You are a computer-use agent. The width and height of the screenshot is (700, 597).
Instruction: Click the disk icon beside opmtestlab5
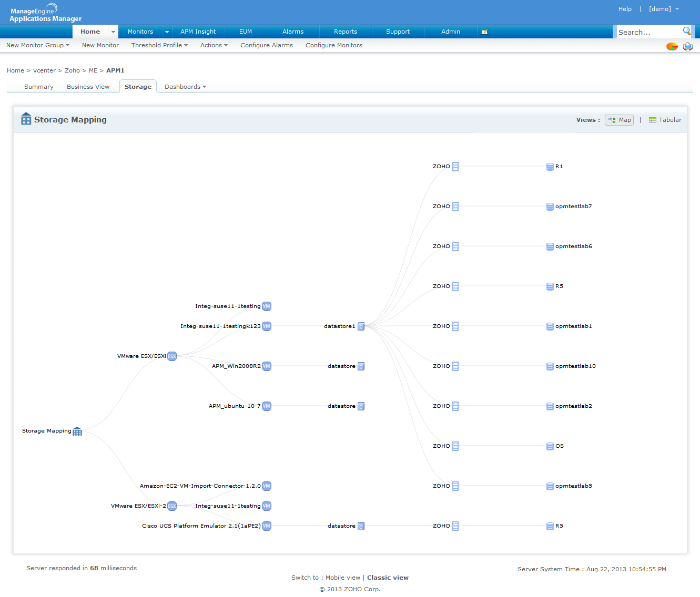(x=550, y=486)
